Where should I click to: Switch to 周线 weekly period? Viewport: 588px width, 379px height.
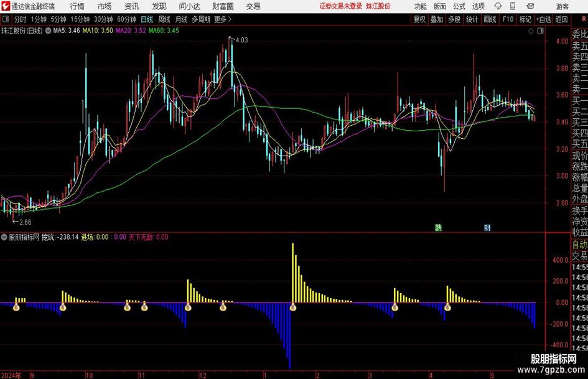pos(164,19)
